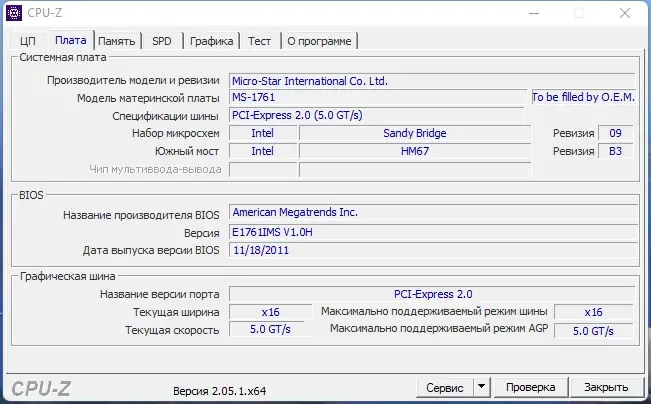Close the CPU-Z window via title bar X

click(x=625, y=13)
